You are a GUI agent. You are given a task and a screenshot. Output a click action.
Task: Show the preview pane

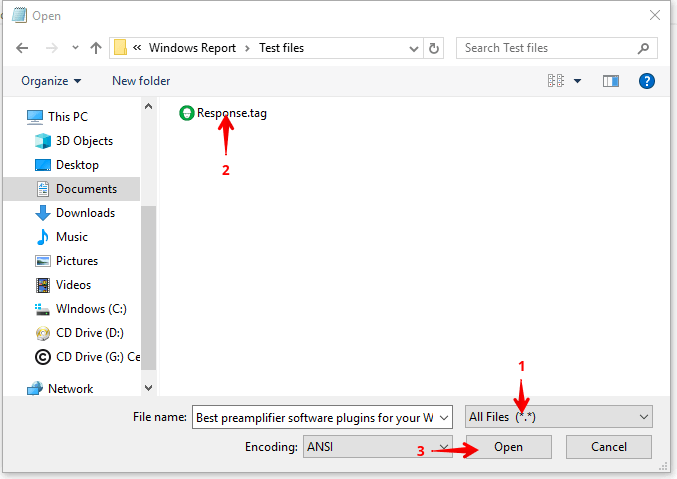[x=611, y=81]
